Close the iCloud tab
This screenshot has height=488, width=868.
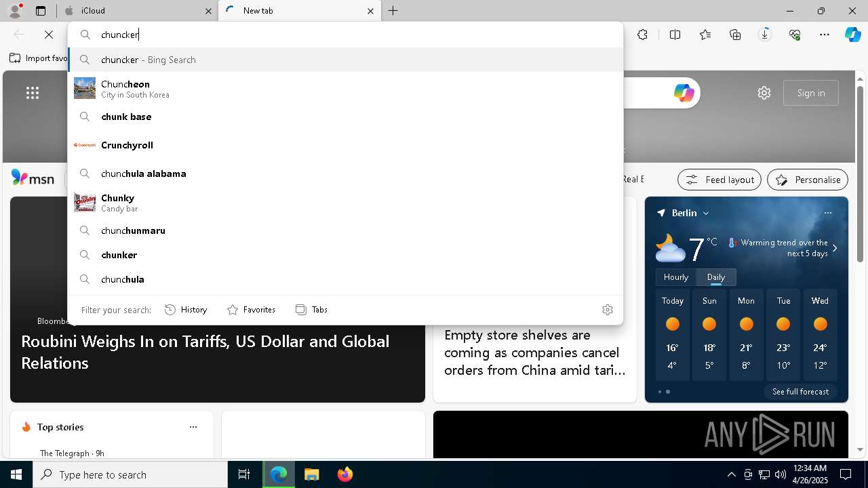[x=208, y=11]
